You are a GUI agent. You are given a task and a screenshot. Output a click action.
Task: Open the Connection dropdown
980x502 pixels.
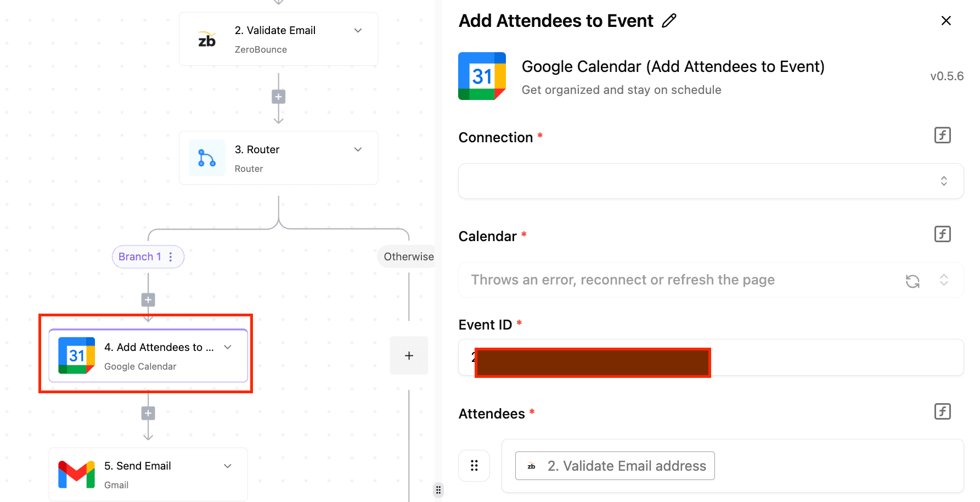click(711, 181)
